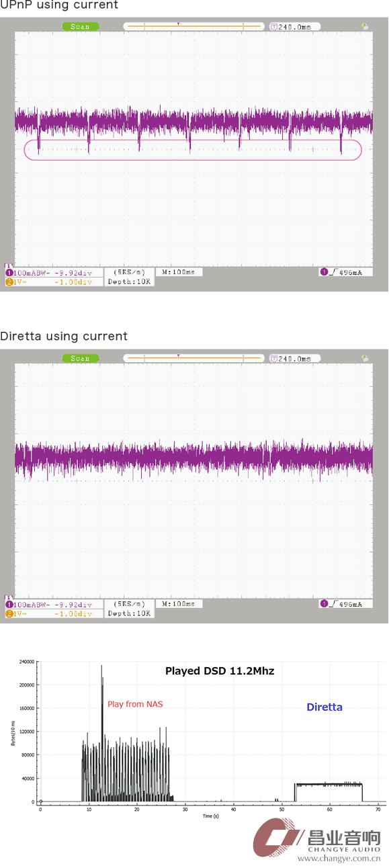389x868 pixels.
Task: Click the channel 2 orange icon in Diretta scope
Action: (9, 613)
